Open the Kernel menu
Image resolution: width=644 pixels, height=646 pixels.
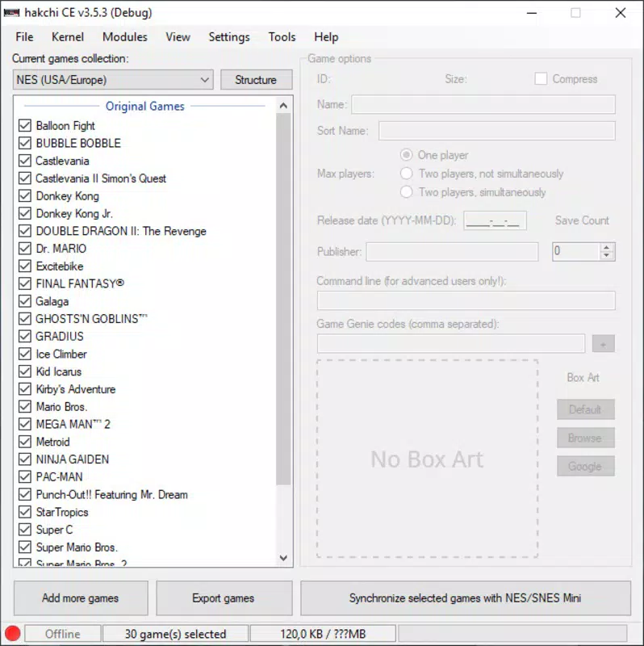click(x=68, y=37)
